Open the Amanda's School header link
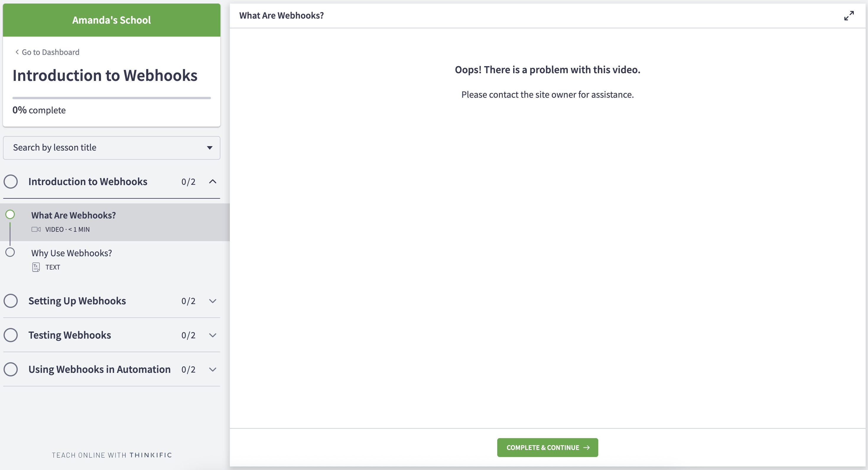Screen dimensions: 868x470 tap(112, 20)
